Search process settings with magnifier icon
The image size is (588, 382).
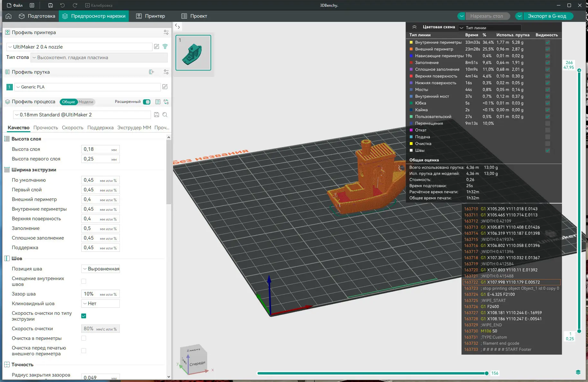pyautogui.click(x=165, y=115)
